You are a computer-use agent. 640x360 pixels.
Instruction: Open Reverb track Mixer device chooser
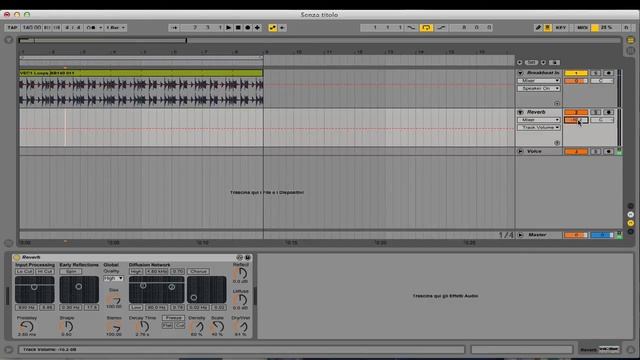point(539,120)
